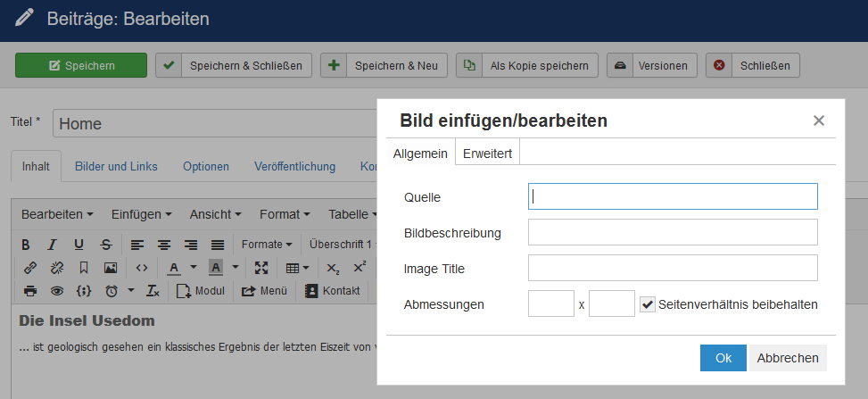This screenshot has width=868, height=399.
Task: Switch to the Erweitert tab
Action: point(487,154)
